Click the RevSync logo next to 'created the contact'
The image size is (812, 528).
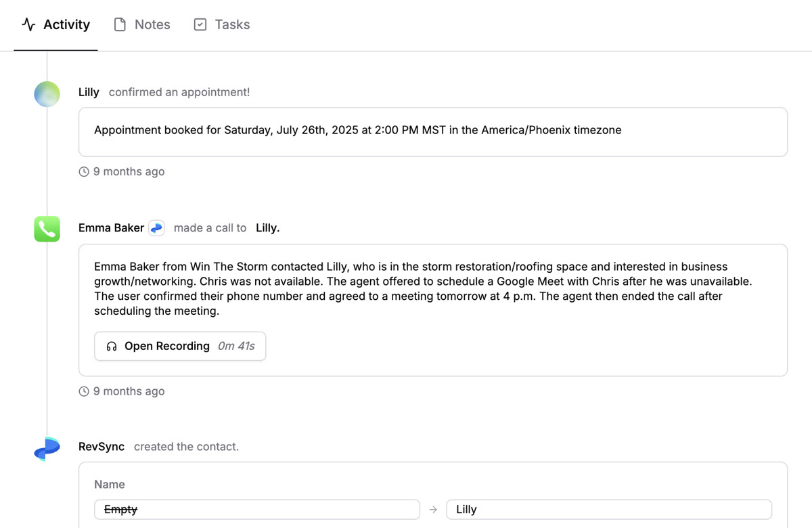coord(46,447)
